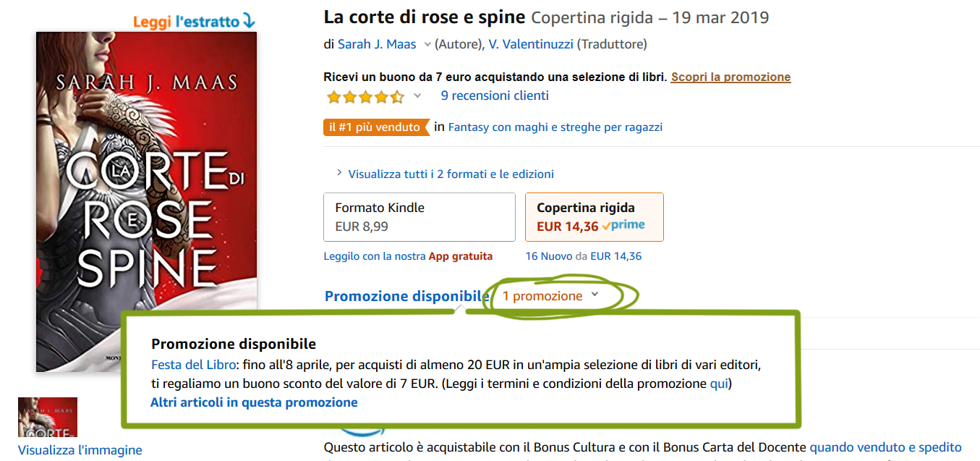Click the star rating icons
The height and width of the screenshot is (461, 980).
coord(365,96)
